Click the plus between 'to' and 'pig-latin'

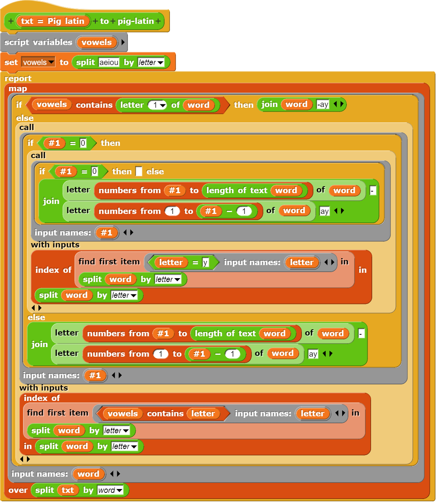[113, 21]
